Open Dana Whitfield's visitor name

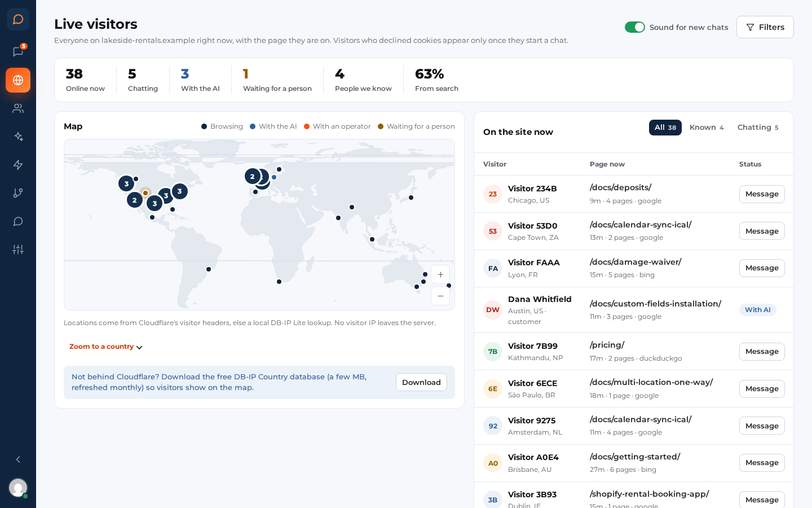(x=540, y=299)
